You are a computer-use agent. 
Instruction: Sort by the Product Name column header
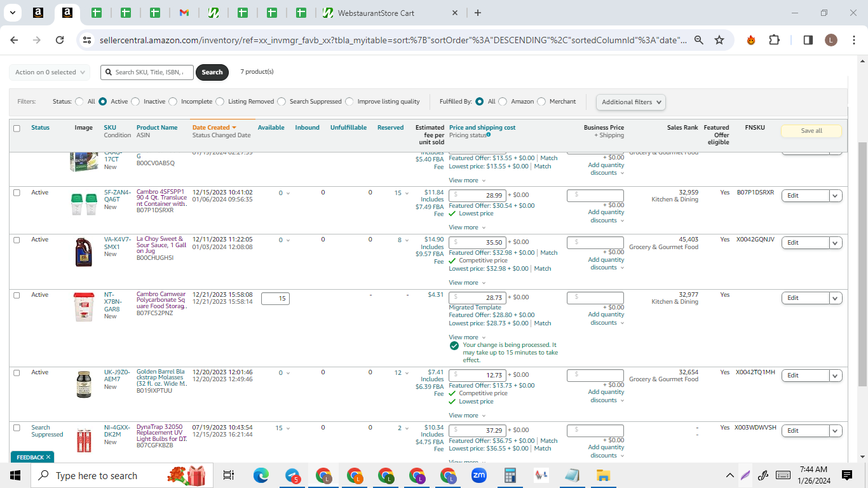click(x=157, y=128)
